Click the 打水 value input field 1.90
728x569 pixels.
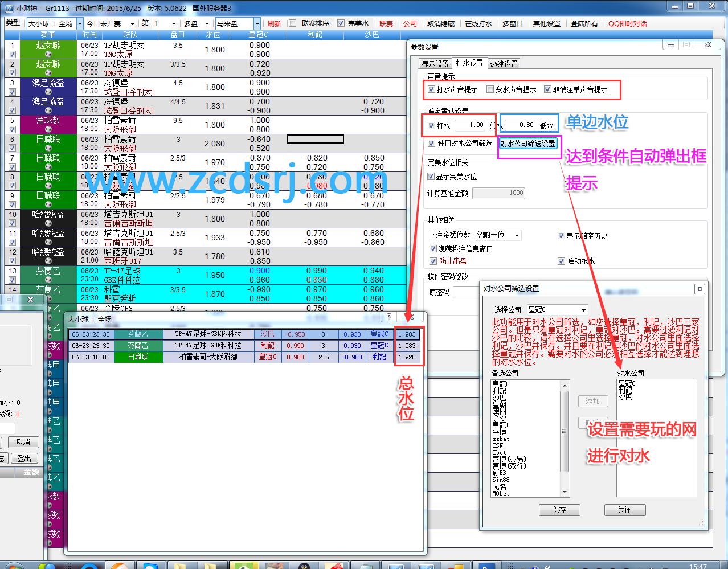click(x=471, y=125)
